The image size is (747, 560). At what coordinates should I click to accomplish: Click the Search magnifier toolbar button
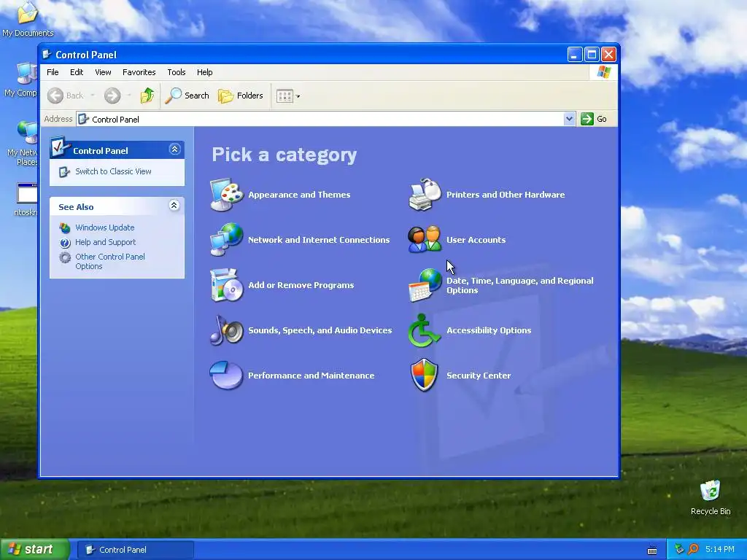(x=187, y=96)
